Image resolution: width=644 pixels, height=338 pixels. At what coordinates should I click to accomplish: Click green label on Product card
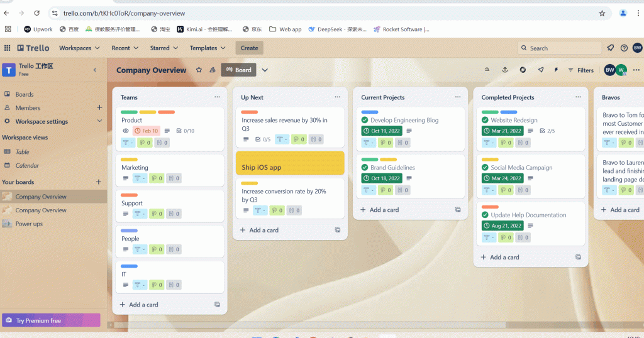(x=129, y=112)
